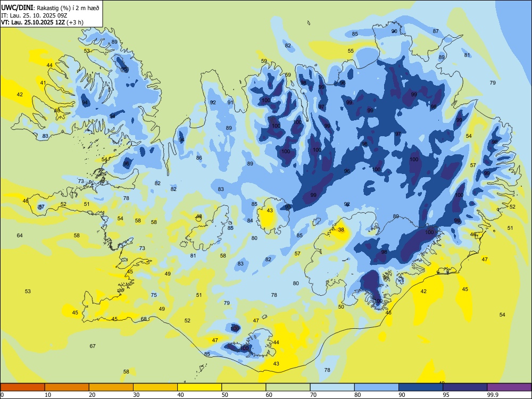Image resolution: width=532 pixels, height=399 pixels.
Task: Click the 30–40 golden legend swatch
Action: click(x=155, y=387)
